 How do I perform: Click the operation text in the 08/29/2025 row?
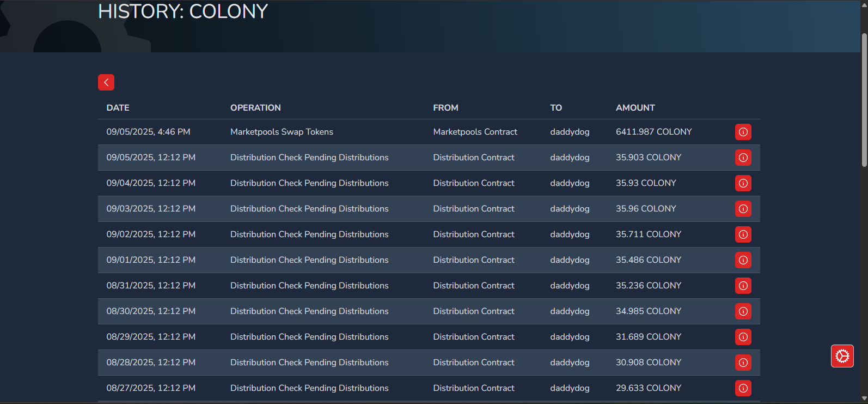coord(309,337)
